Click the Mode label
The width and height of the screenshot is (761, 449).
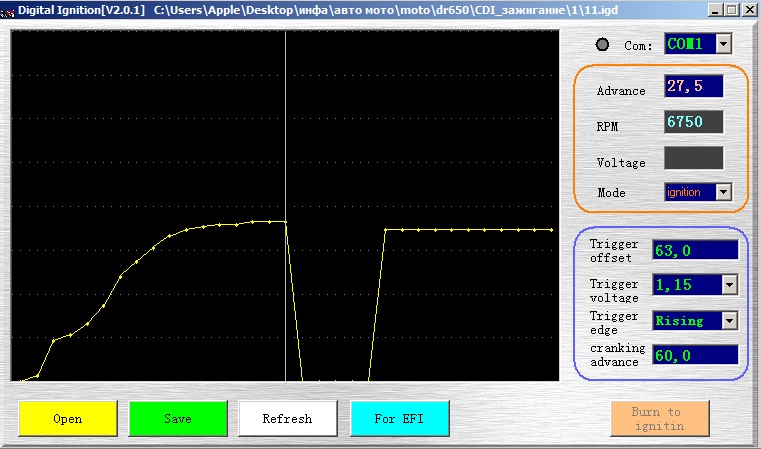[612, 193]
